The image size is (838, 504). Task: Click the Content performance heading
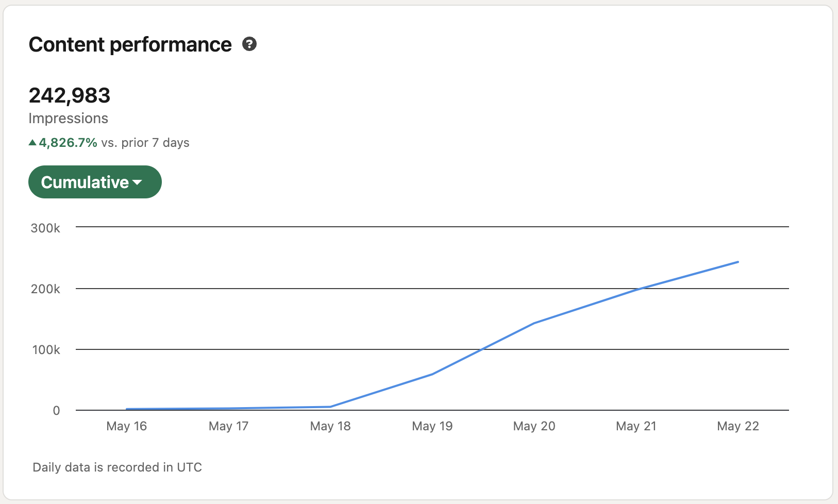130,45
